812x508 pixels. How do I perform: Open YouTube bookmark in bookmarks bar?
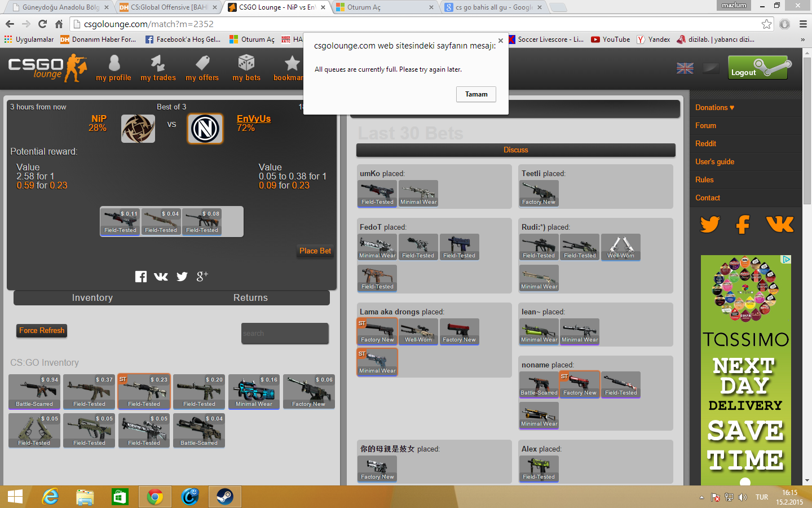coord(611,40)
